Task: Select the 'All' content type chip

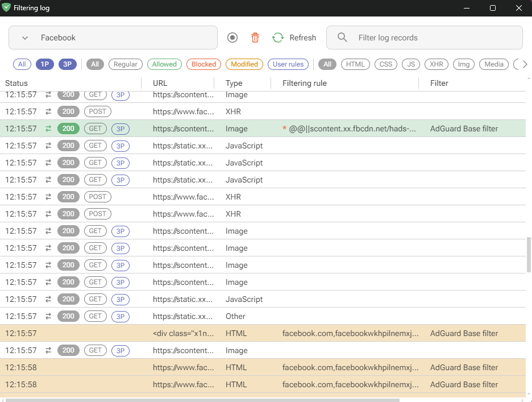Action: click(x=327, y=64)
